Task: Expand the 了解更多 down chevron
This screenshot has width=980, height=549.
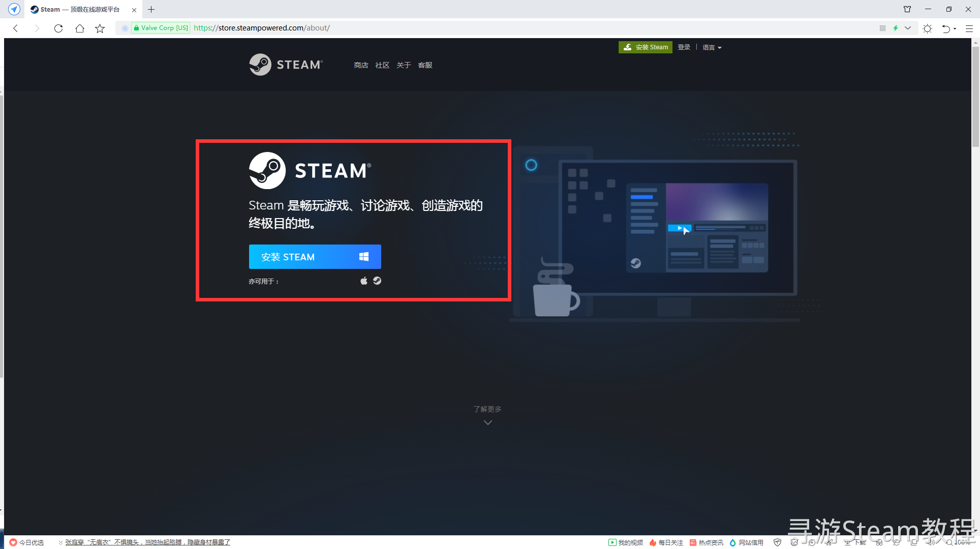Action: [487, 422]
